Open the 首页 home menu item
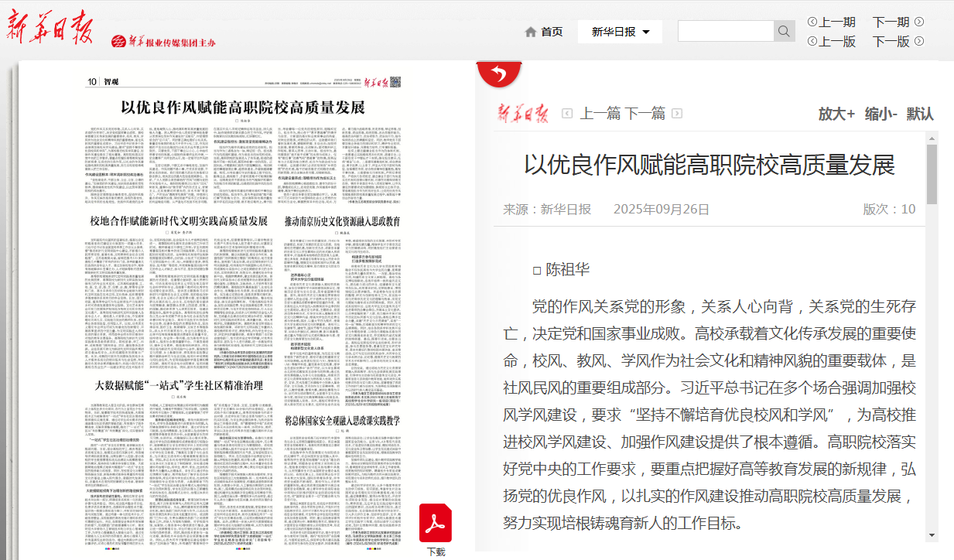Screen dimensions: 954x560 (x=552, y=32)
